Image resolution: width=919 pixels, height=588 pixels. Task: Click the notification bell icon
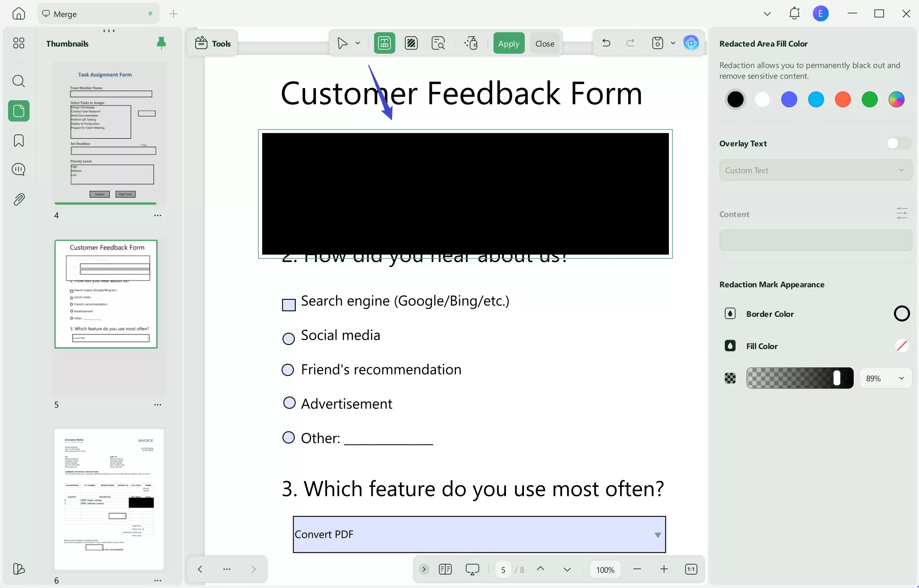[794, 13]
